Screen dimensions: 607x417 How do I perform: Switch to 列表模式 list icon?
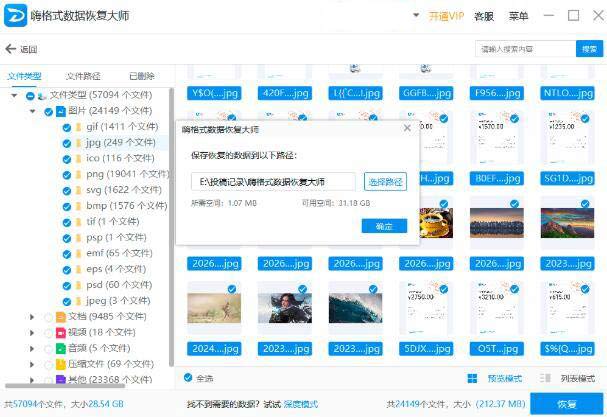coord(545,378)
